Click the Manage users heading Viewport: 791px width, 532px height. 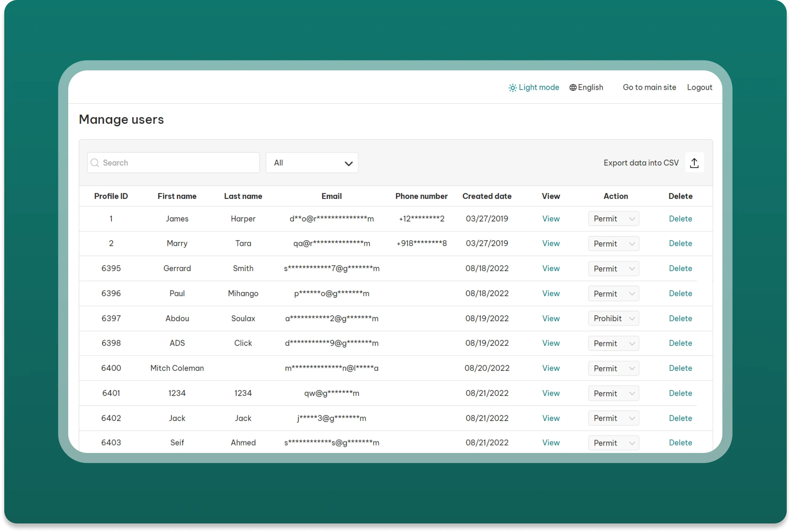(121, 119)
